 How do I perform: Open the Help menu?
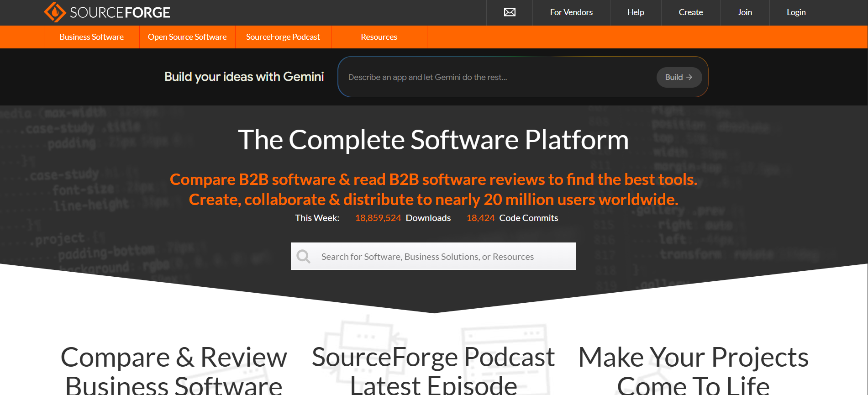click(636, 12)
